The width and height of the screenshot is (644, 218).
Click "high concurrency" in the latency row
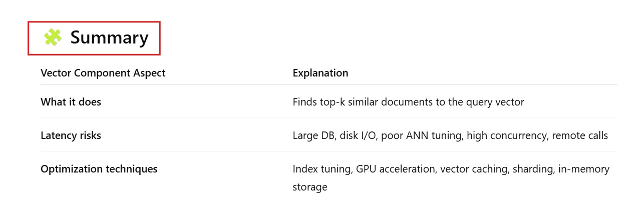506,135
